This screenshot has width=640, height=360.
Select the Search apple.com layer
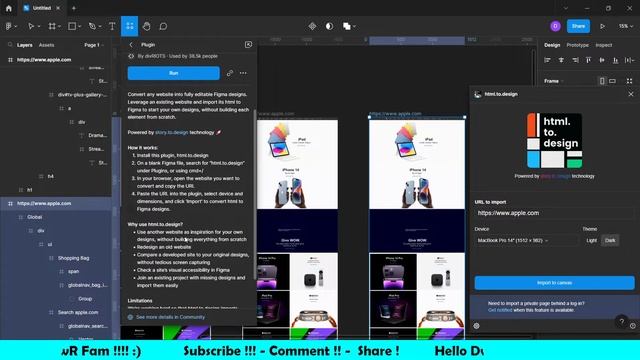click(78, 312)
